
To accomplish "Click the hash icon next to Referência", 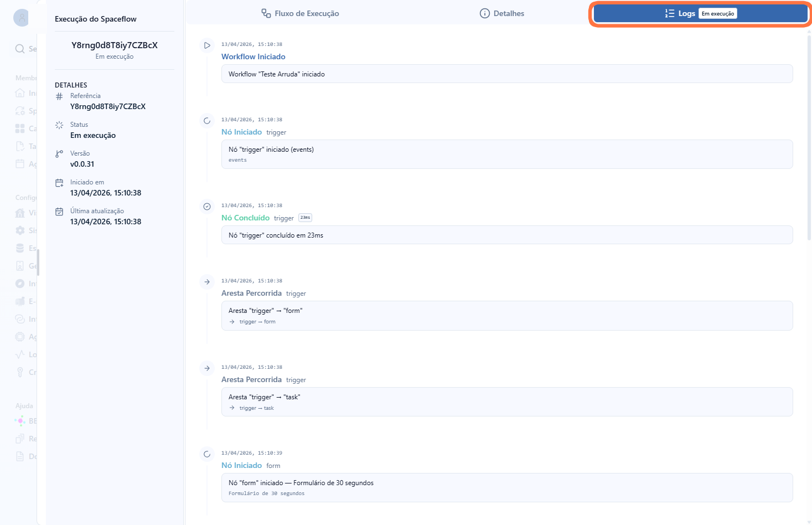I will point(59,96).
